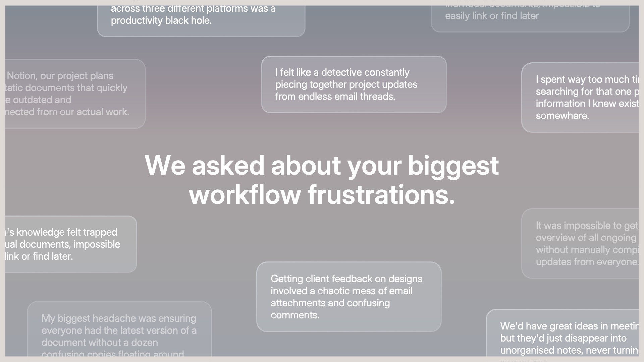This screenshot has height=362, width=644.
Task: Click the text 'from endless email threads.'
Action: [335, 97]
